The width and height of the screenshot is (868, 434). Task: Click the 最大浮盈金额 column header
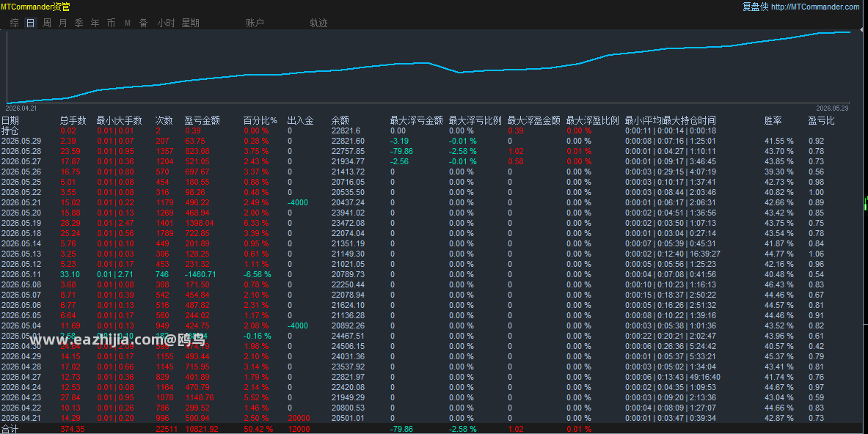tap(533, 120)
